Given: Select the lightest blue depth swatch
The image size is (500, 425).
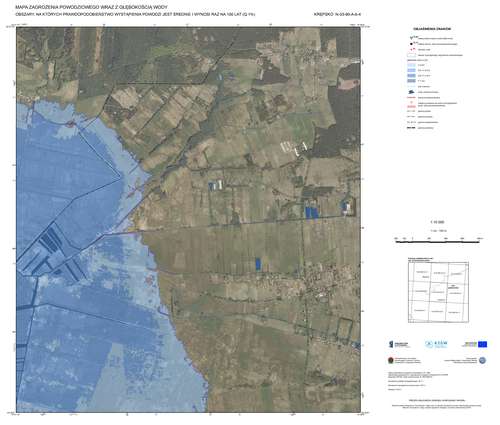Looking at the screenshot, I should click(411, 65).
